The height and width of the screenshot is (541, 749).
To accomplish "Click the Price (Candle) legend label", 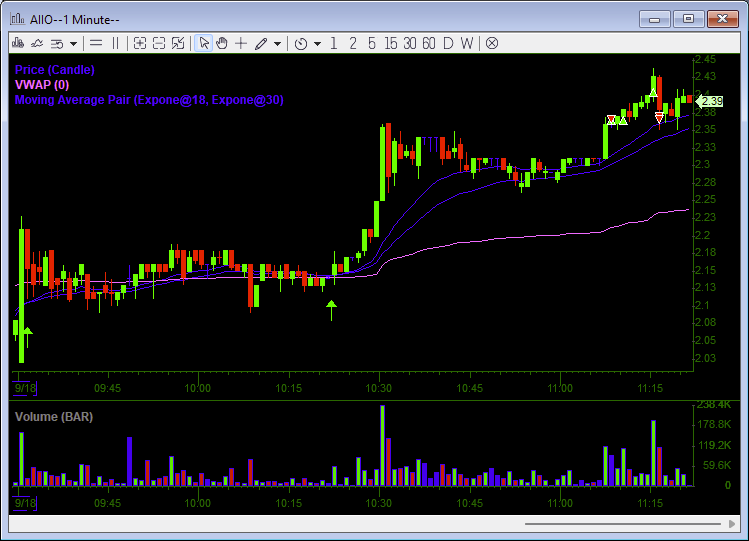I will (54, 70).
